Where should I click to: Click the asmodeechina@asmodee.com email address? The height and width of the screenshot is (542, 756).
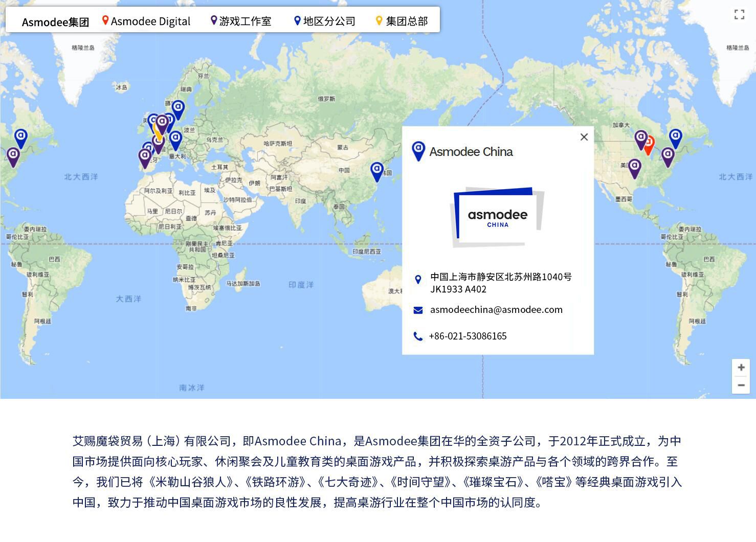pos(496,309)
